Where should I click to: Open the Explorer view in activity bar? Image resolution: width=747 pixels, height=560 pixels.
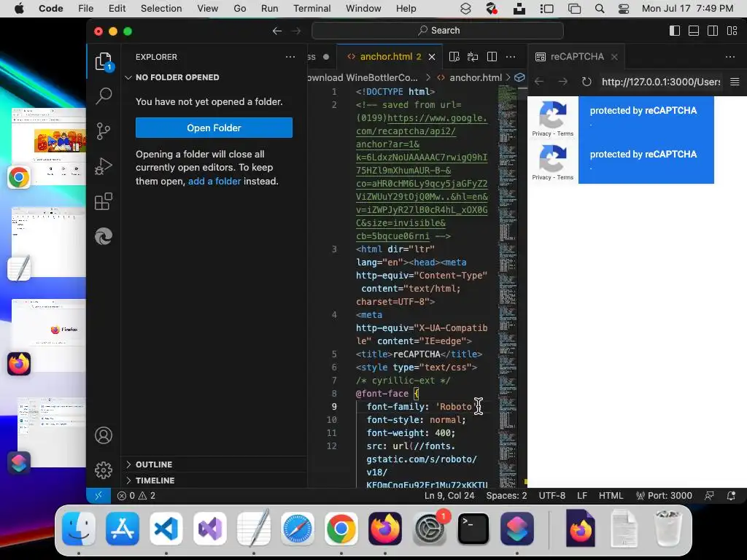(104, 61)
